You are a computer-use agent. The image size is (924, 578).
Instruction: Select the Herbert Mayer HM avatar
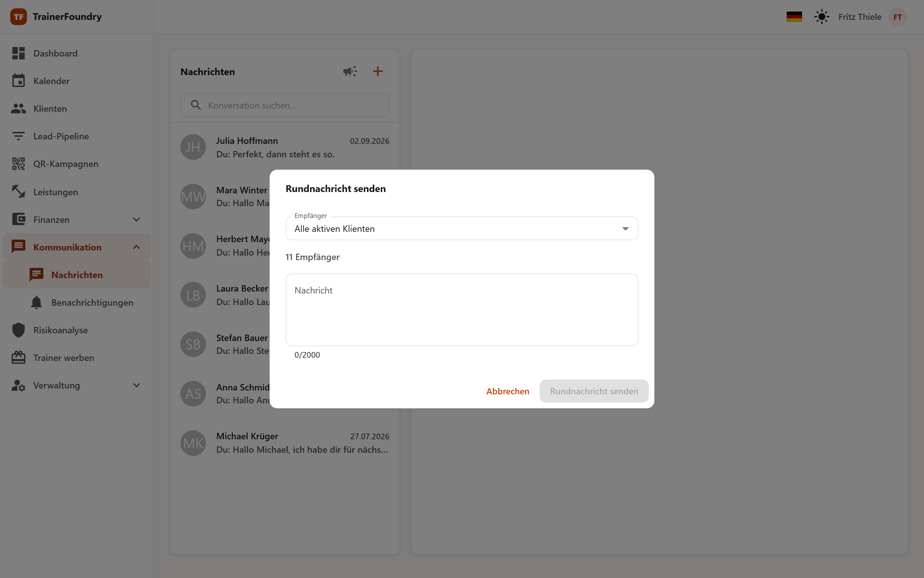tap(193, 246)
